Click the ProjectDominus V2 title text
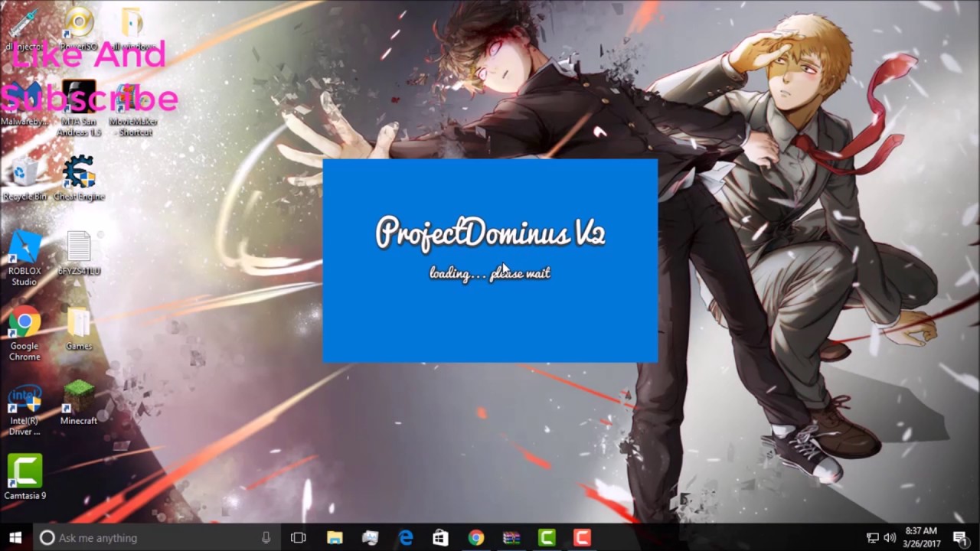This screenshot has width=980, height=551. pyautogui.click(x=491, y=233)
